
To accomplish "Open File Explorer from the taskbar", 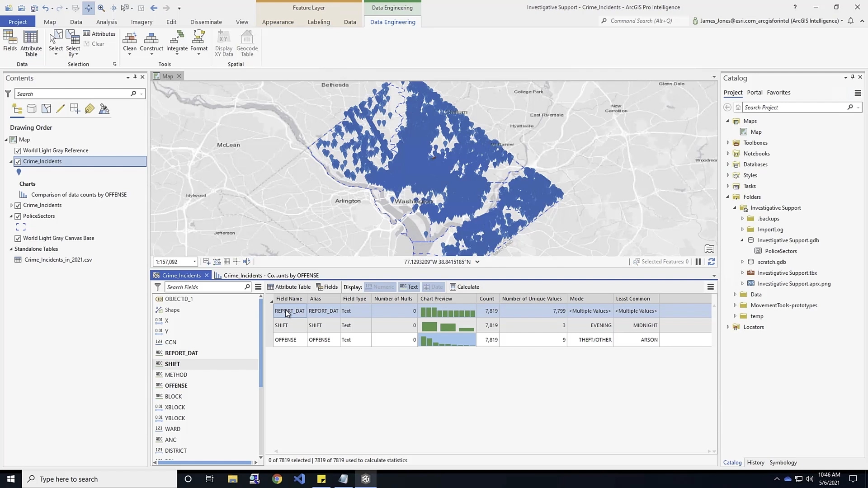I will [x=233, y=479].
